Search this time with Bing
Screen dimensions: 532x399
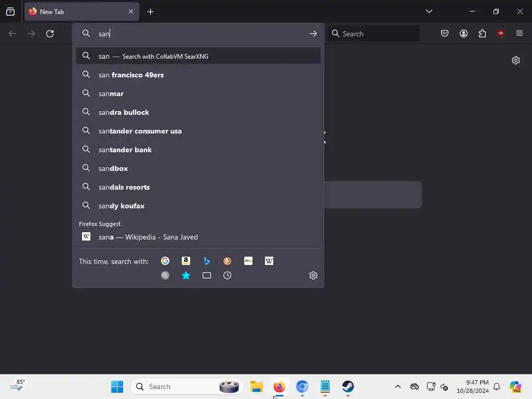tap(207, 261)
